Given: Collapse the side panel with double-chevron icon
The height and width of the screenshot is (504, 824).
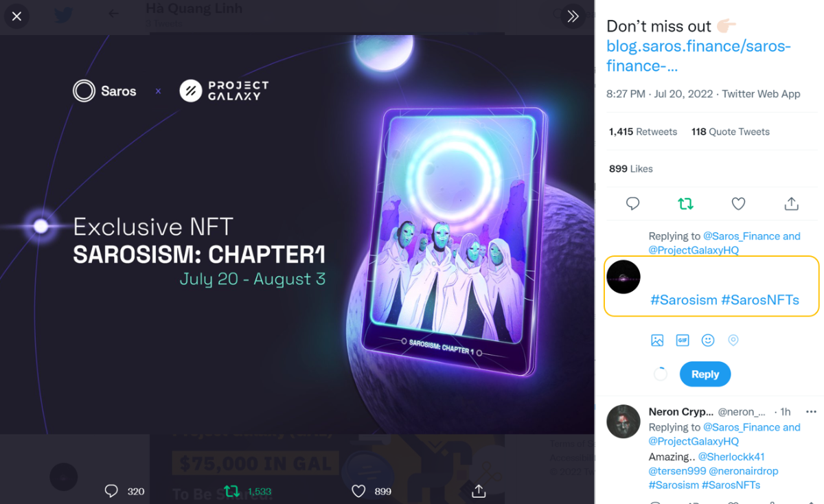Looking at the screenshot, I should (573, 16).
